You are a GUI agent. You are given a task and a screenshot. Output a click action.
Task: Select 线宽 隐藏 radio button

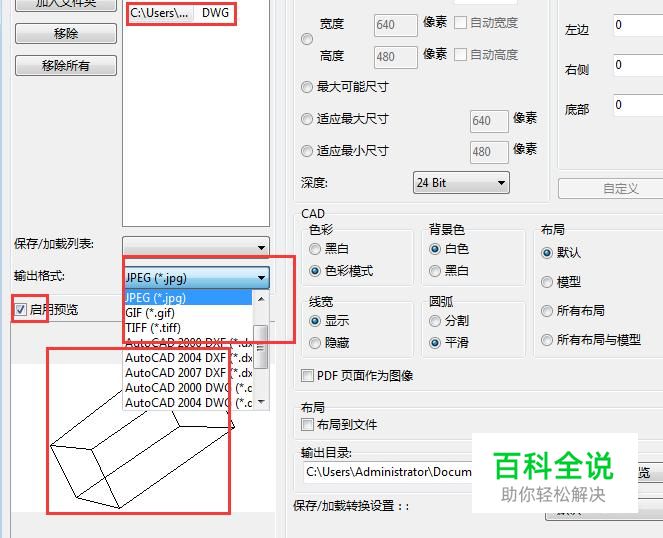(x=315, y=343)
